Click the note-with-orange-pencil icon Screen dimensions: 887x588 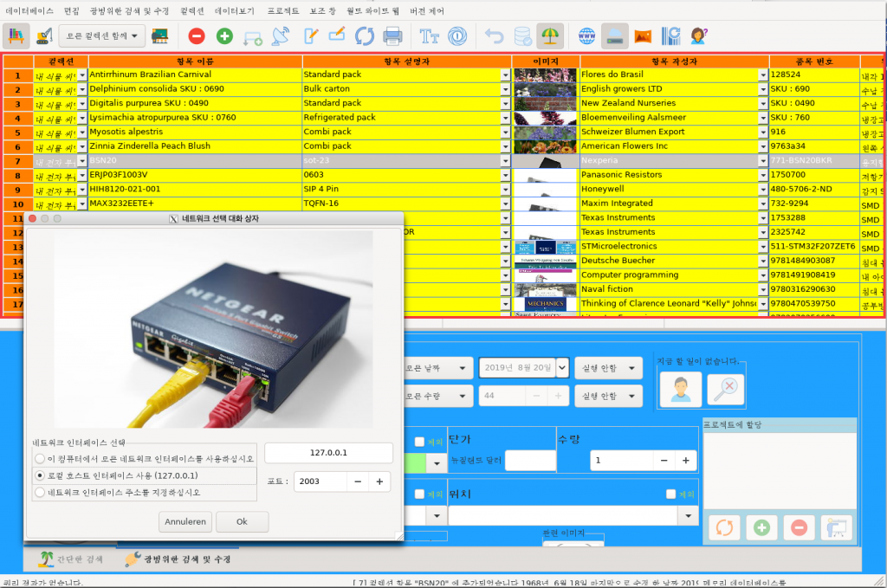337,35
